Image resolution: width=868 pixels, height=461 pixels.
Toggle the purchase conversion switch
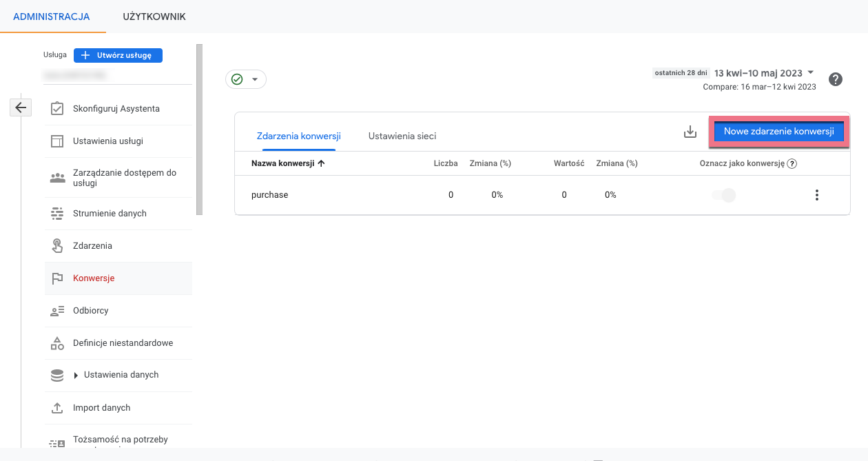coord(724,195)
